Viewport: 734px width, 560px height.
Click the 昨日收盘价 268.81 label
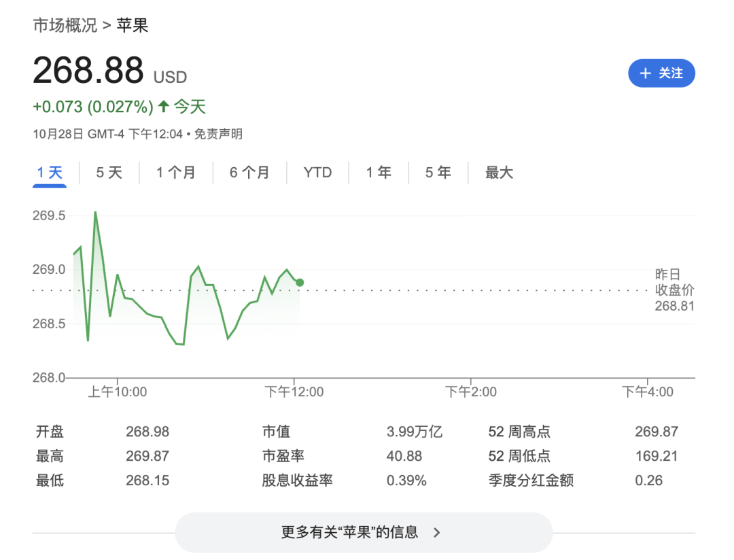674,290
